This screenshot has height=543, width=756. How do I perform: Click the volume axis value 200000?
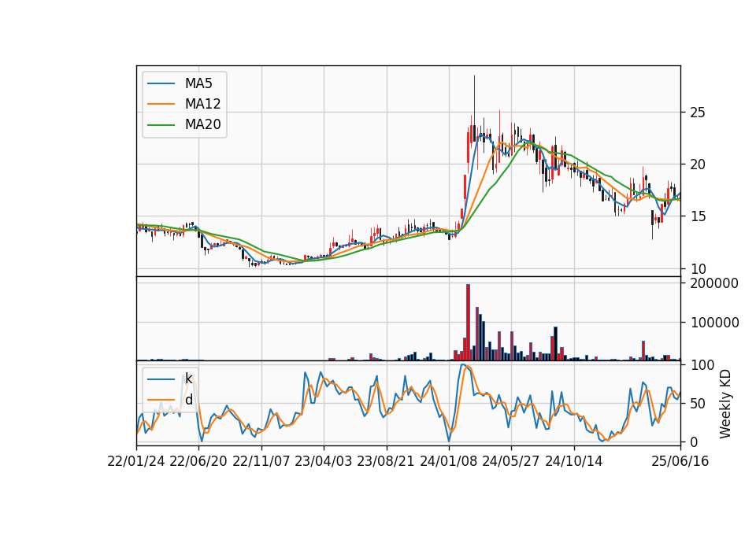tap(714, 283)
